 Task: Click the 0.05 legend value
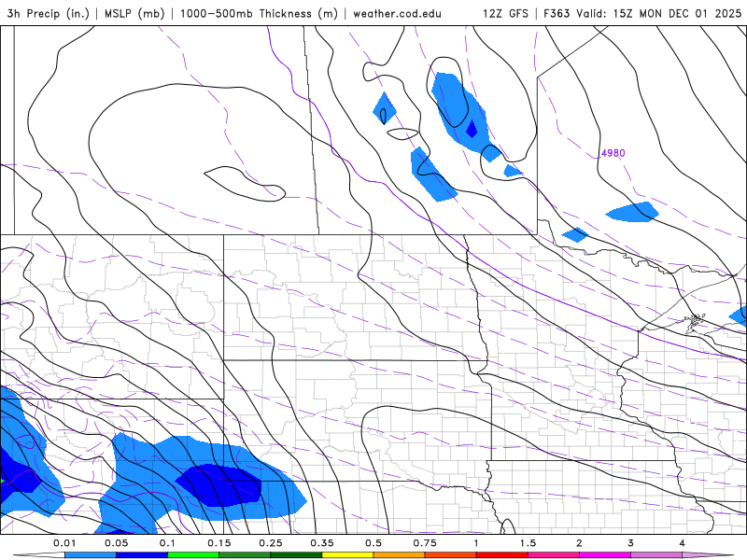click(116, 543)
